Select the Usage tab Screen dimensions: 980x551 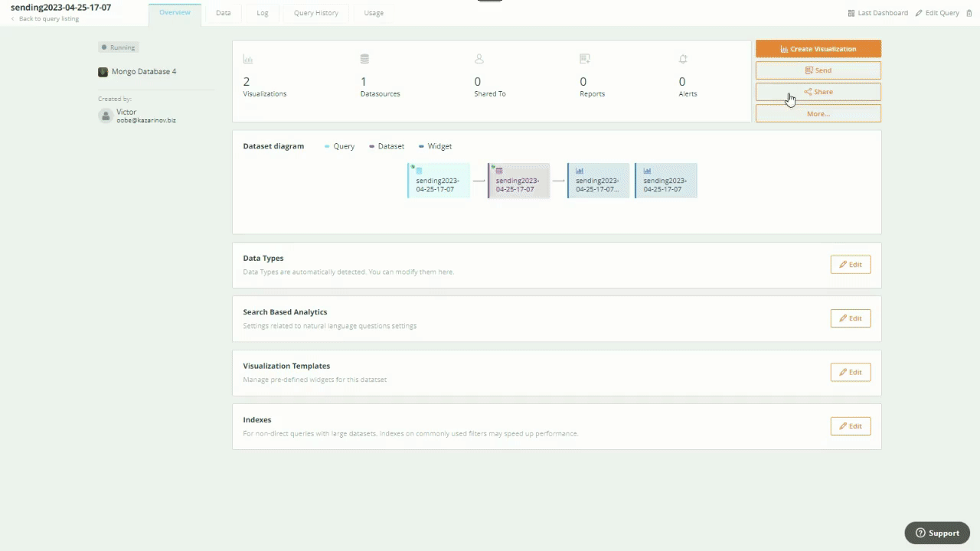pos(374,13)
